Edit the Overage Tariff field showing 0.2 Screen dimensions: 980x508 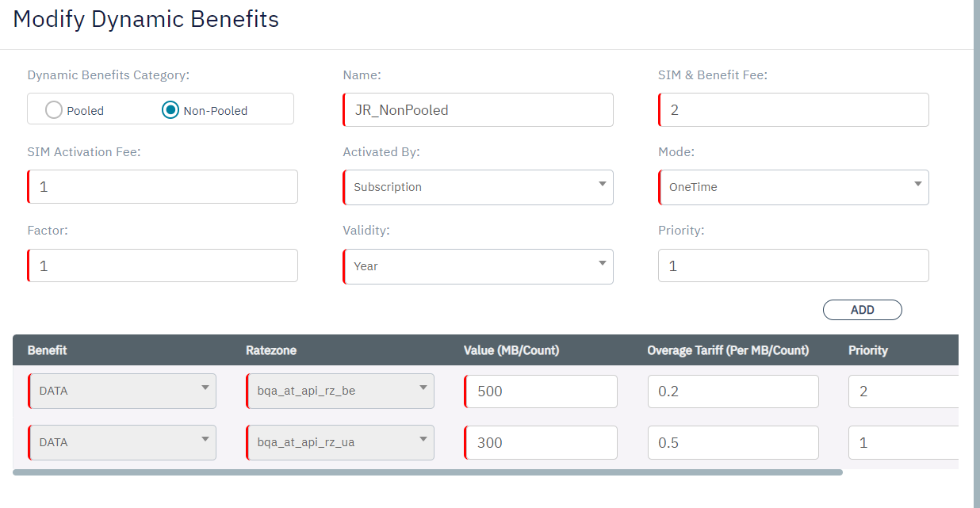click(733, 392)
